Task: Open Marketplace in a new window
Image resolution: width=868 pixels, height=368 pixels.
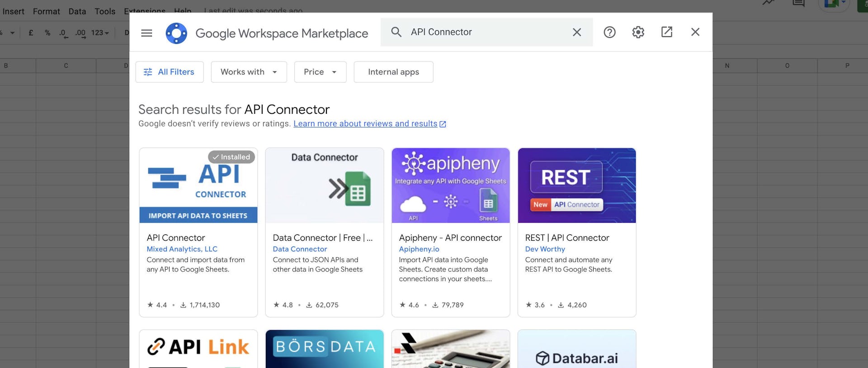Action: point(666,32)
